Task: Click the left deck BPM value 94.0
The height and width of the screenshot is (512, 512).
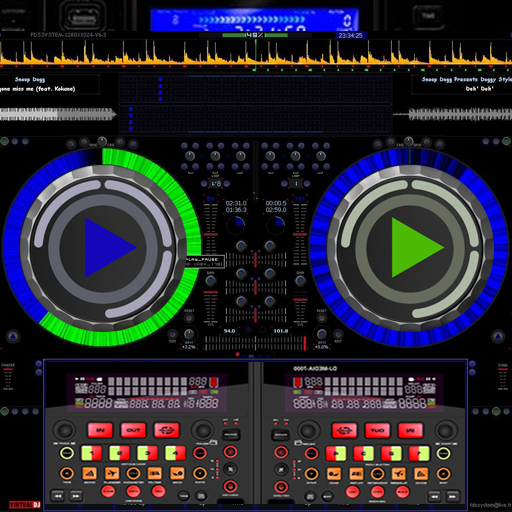Action: coord(229,331)
